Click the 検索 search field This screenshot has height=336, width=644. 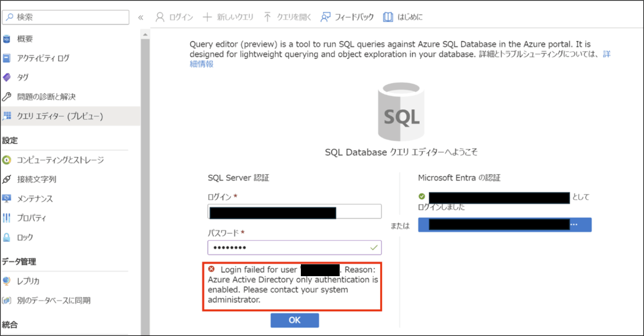click(x=66, y=17)
